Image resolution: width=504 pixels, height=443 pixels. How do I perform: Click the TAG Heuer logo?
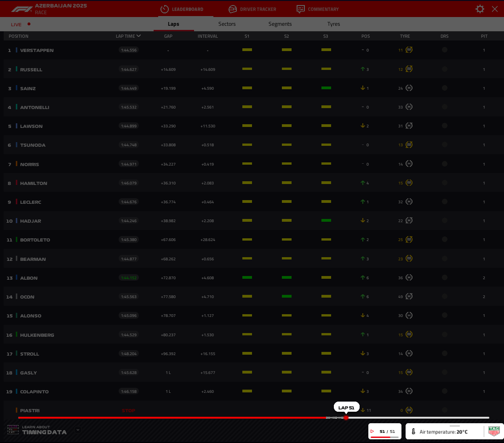pos(494,431)
